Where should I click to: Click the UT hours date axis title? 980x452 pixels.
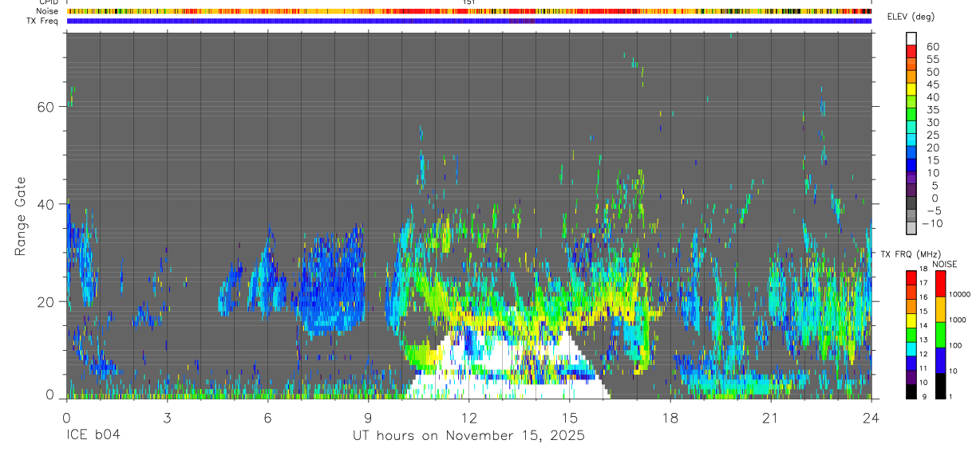point(469,435)
